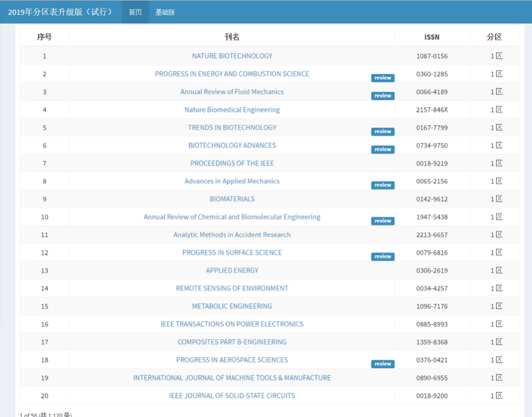Click review badge for PROGRESS IN SURFACE SCIENCE
The image size is (532, 417).
coord(382,256)
